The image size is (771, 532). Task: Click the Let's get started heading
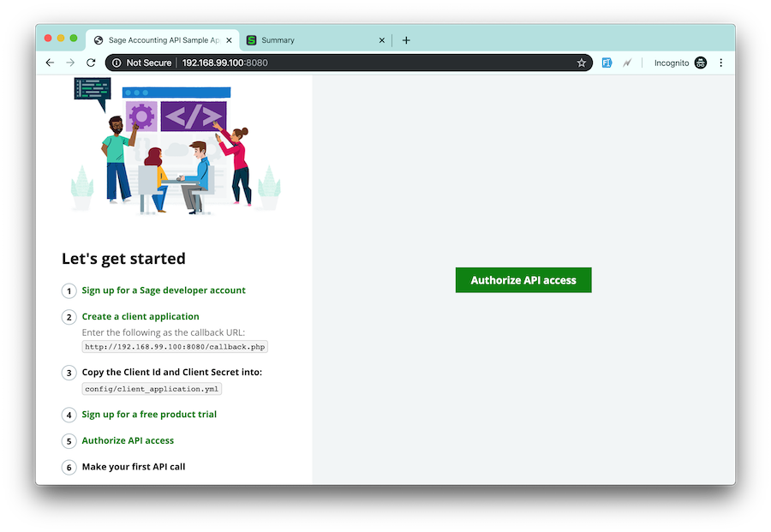123,259
